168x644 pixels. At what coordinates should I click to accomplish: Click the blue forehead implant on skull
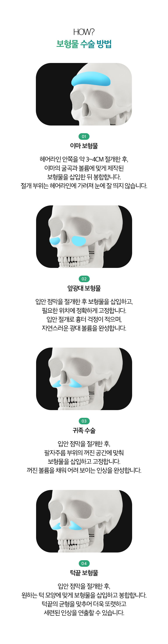(x=91, y=79)
